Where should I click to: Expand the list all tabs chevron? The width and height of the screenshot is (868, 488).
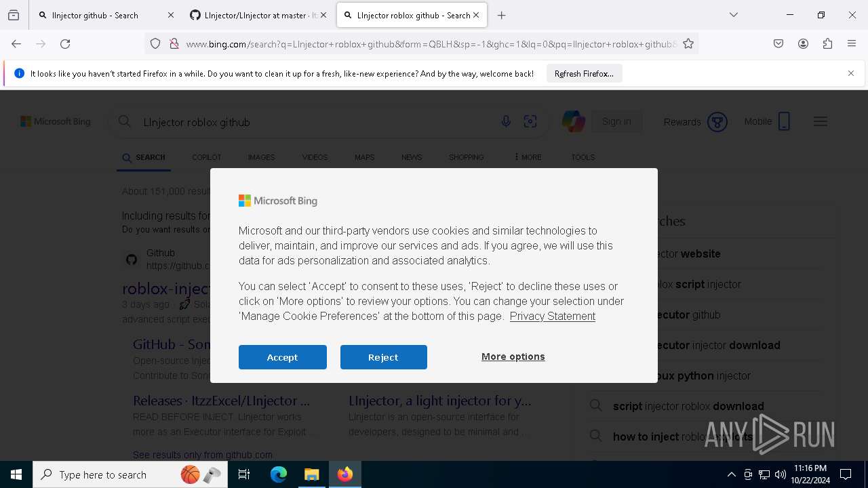[x=734, y=15]
